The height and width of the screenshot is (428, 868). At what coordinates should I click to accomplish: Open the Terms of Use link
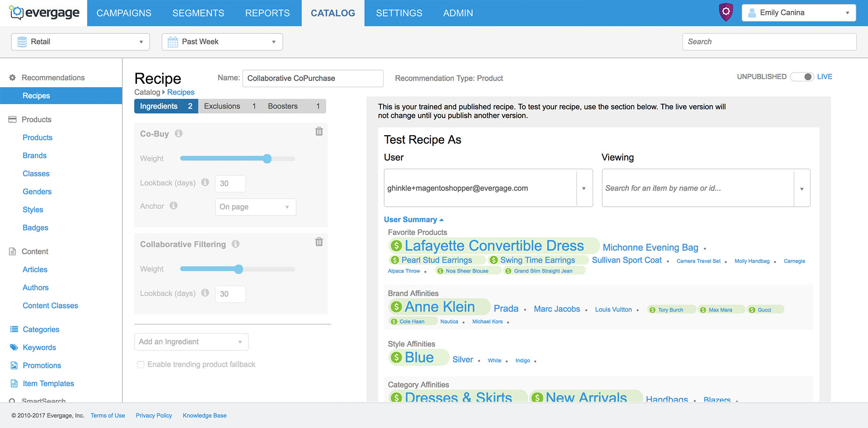pos(108,415)
